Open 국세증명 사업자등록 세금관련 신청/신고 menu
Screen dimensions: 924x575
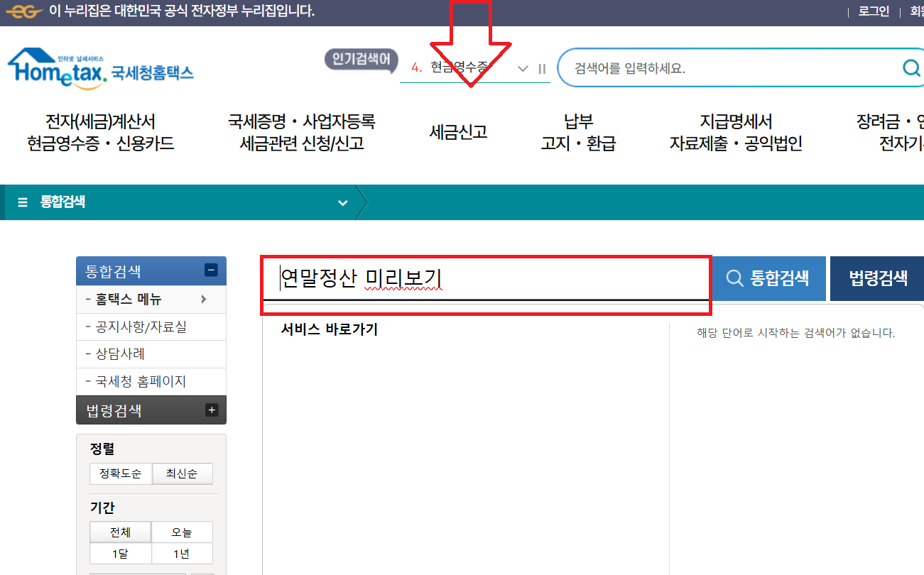[301, 132]
